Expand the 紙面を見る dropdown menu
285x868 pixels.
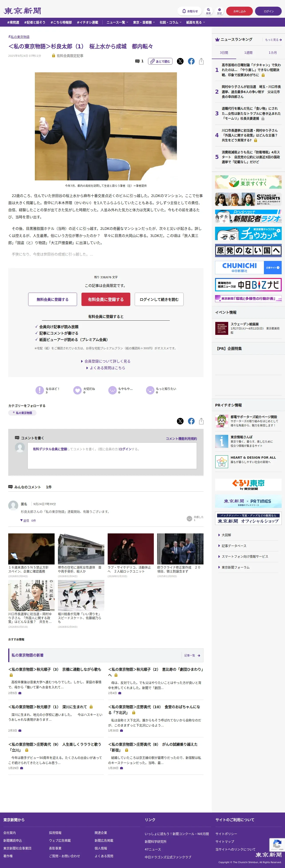tap(196, 22)
